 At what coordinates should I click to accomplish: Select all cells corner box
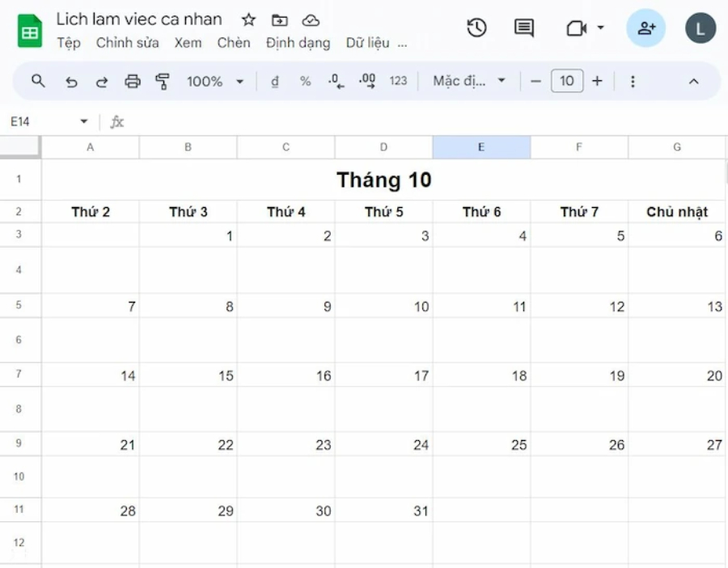click(20, 146)
